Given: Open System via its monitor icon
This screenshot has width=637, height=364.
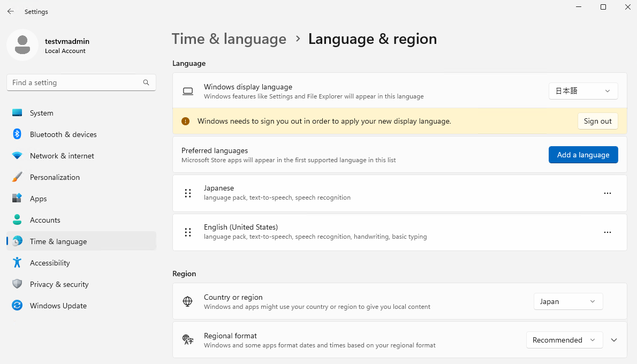Looking at the screenshot, I should pyautogui.click(x=17, y=113).
